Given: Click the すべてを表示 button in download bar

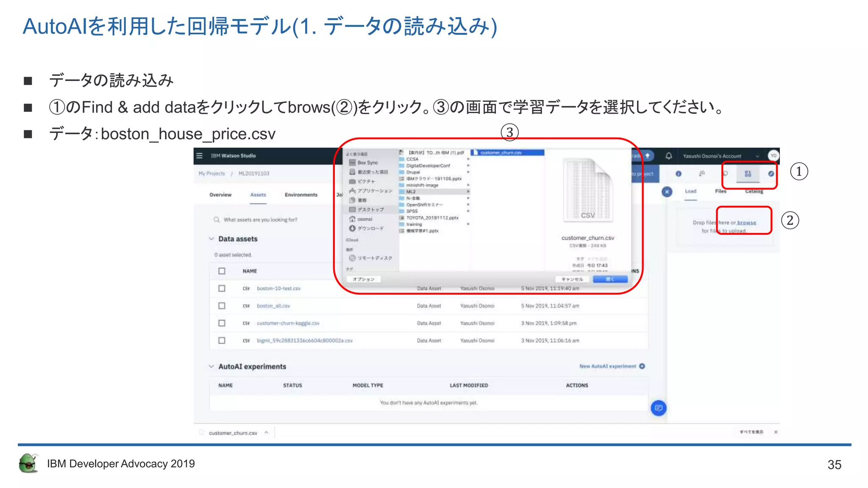Looking at the screenshot, I should [x=751, y=432].
